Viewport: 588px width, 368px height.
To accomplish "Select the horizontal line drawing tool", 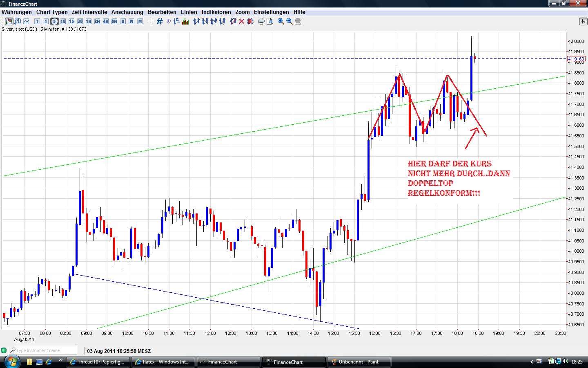I will pyautogui.click(x=213, y=21).
